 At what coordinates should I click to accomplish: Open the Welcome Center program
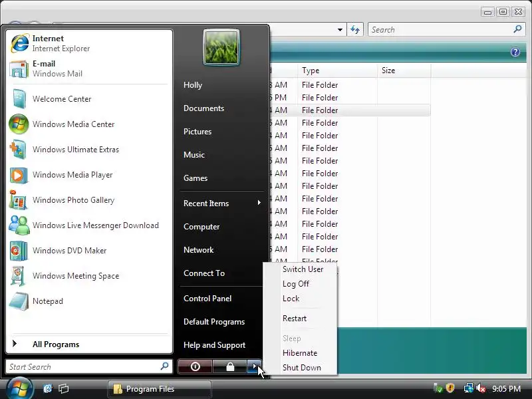89,98
